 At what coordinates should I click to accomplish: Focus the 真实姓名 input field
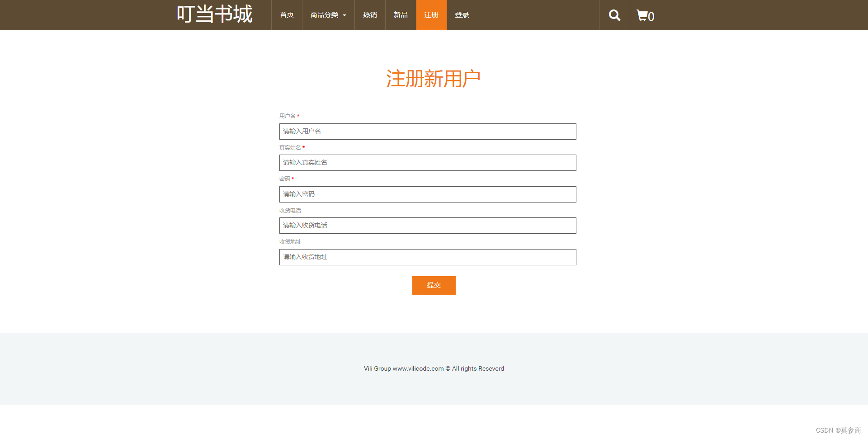tap(428, 163)
